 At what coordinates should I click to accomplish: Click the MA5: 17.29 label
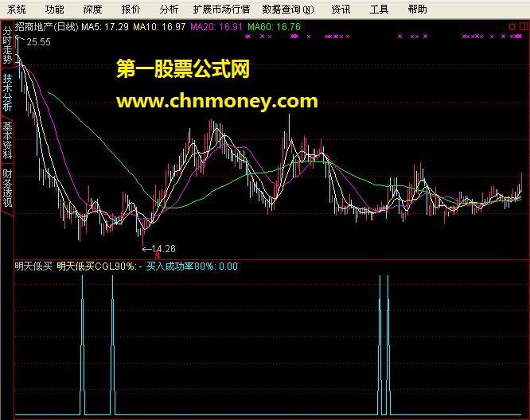click(x=105, y=27)
